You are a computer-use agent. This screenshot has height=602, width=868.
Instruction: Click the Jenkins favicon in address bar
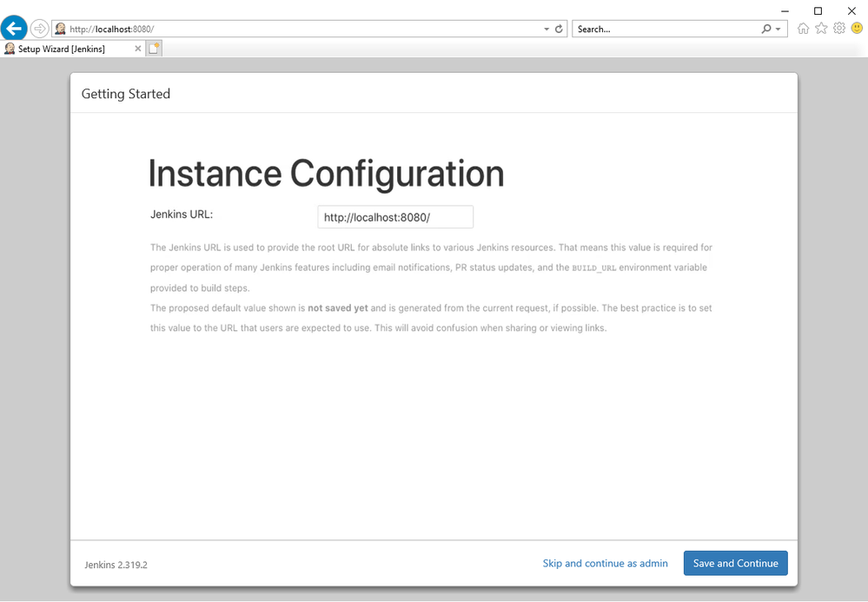click(60, 29)
